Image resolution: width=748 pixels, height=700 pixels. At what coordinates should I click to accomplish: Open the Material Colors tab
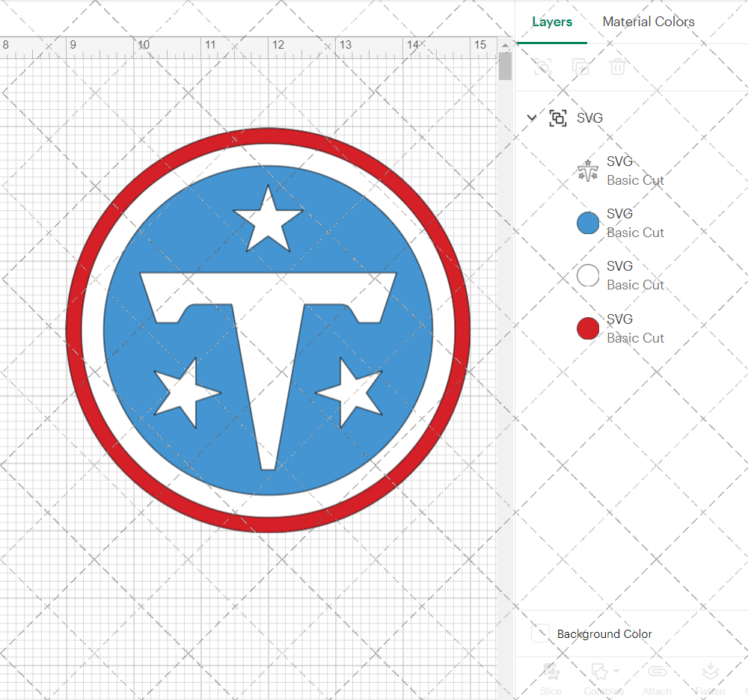click(x=649, y=22)
